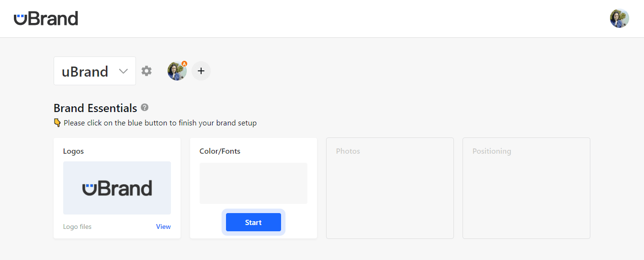Click the Logos card title
Viewport: 644px width, 260px height.
click(x=73, y=151)
